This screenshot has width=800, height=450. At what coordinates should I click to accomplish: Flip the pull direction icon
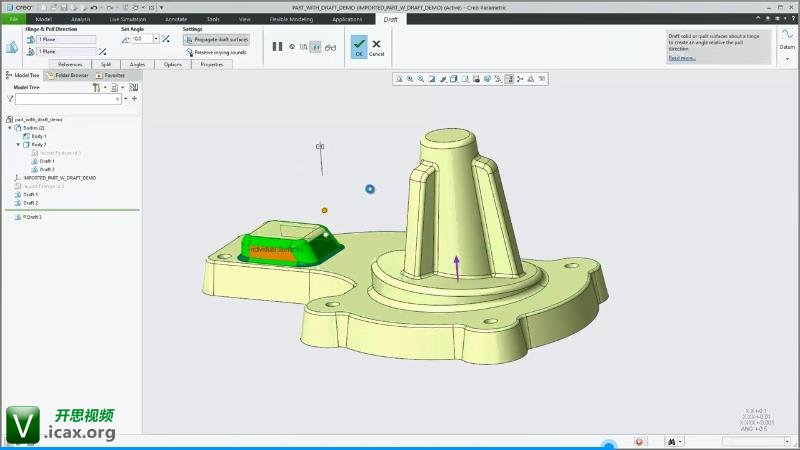point(103,51)
